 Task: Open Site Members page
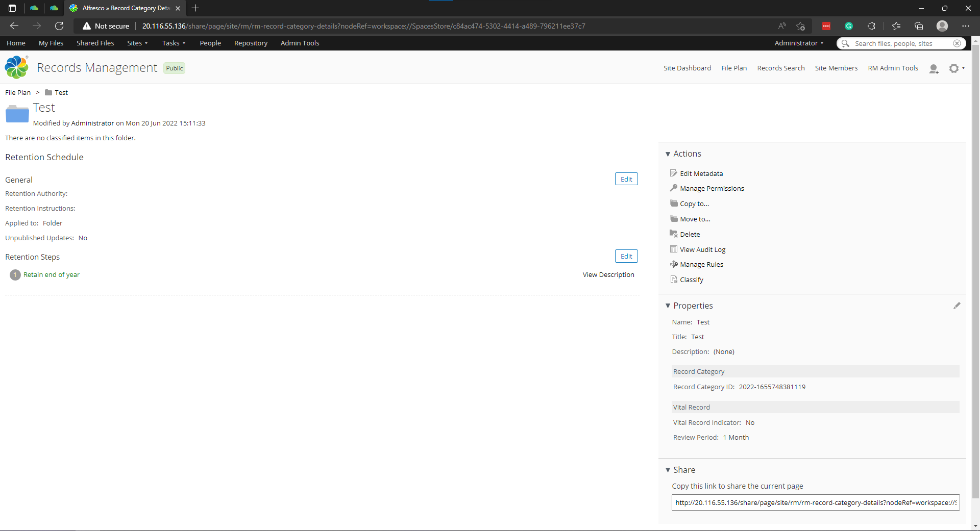click(836, 68)
